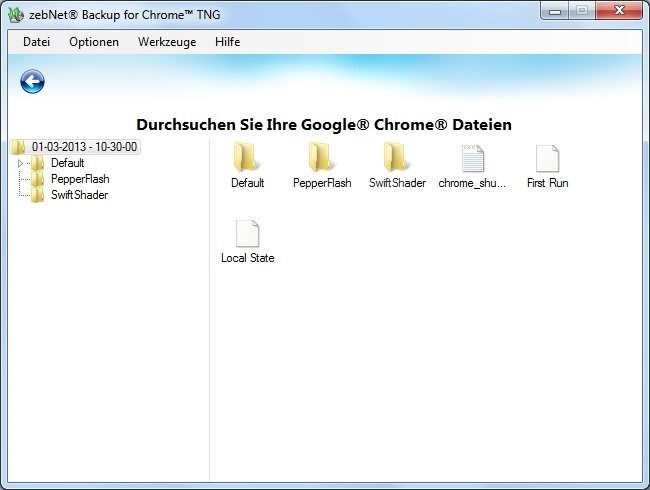Minimize the zebNet Backup window

coord(555,11)
